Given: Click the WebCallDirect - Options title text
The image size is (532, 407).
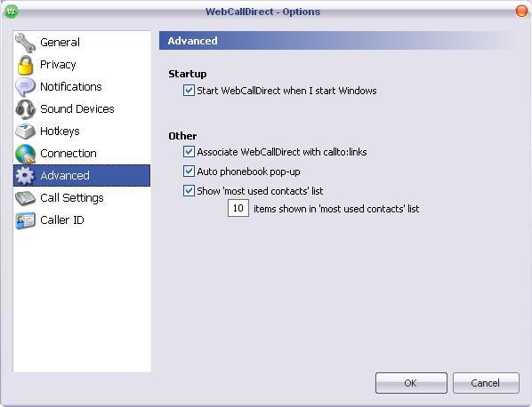Looking at the screenshot, I should pos(262,12).
